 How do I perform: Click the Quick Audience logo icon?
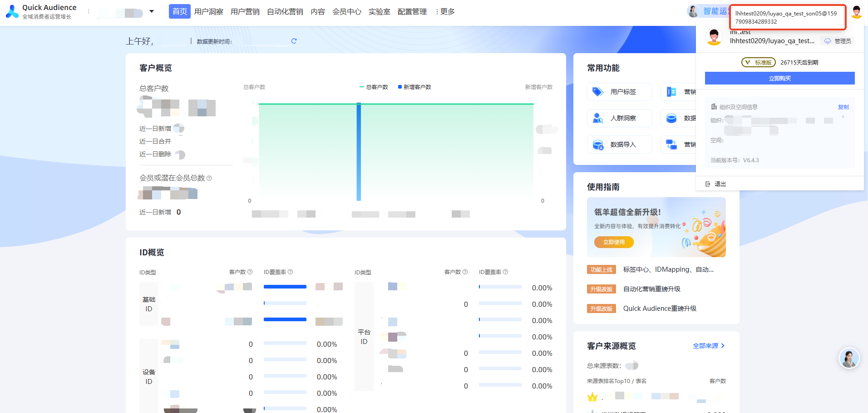click(12, 11)
